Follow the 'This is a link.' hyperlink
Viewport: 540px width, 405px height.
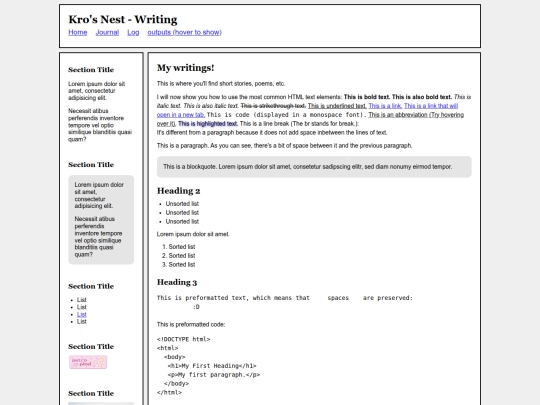(385, 106)
